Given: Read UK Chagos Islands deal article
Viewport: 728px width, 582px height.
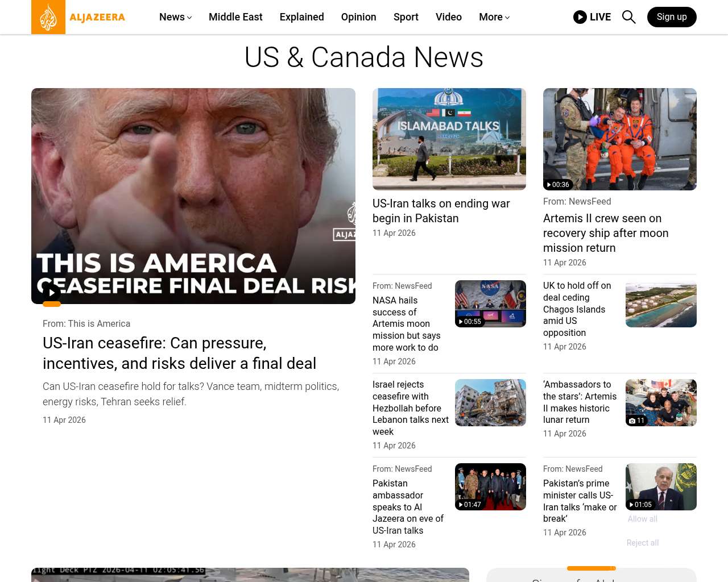Looking at the screenshot, I should coord(577,309).
